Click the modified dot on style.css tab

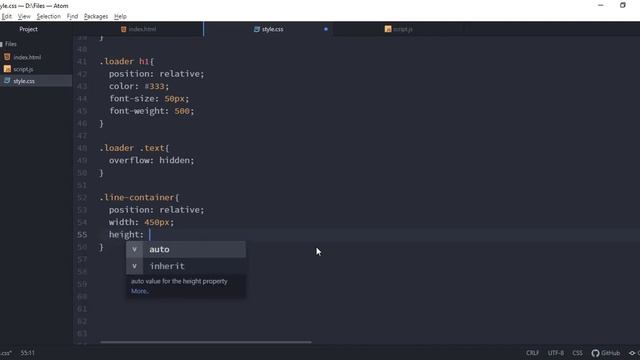(326, 29)
